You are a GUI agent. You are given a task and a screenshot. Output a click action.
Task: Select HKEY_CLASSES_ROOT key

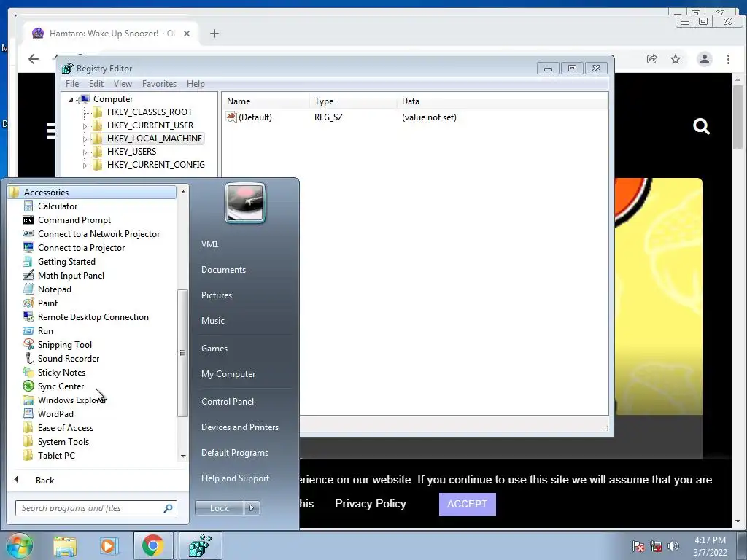tap(149, 112)
